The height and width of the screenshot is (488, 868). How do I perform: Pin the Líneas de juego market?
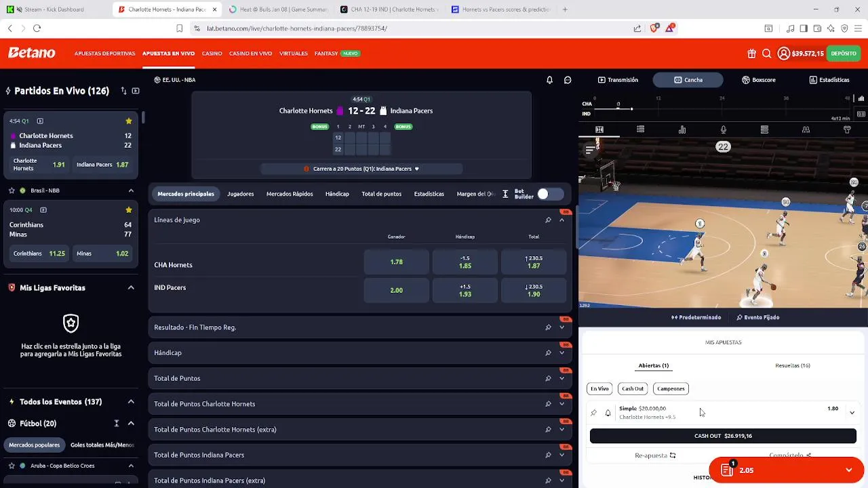548,220
